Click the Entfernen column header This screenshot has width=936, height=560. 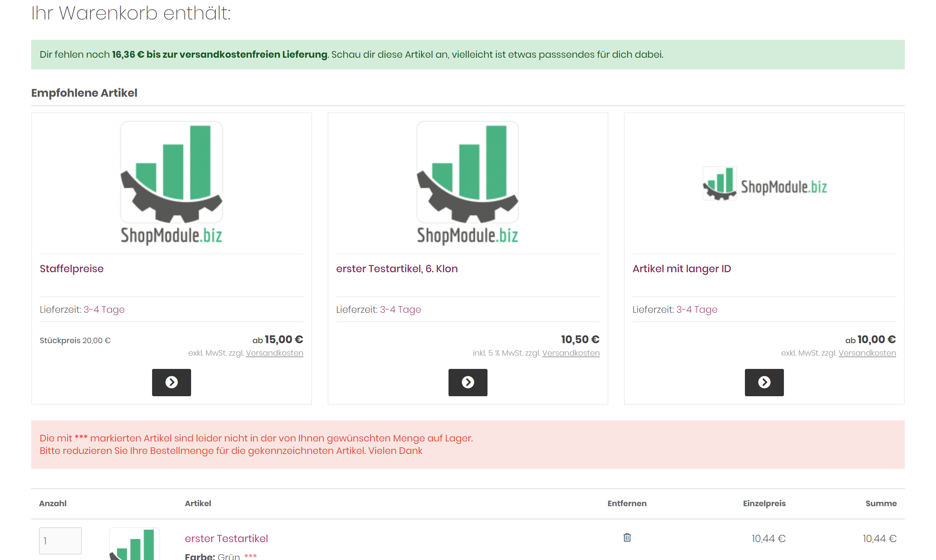point(627,503)
